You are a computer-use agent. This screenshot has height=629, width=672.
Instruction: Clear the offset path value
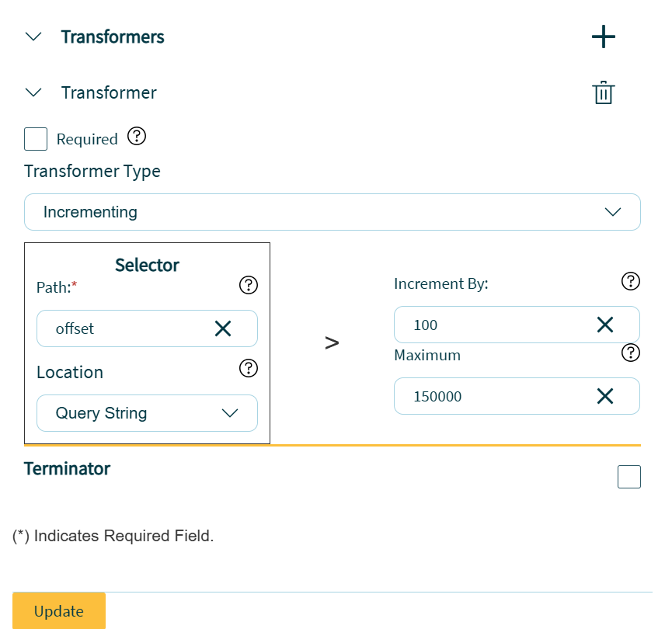[223, 328]
